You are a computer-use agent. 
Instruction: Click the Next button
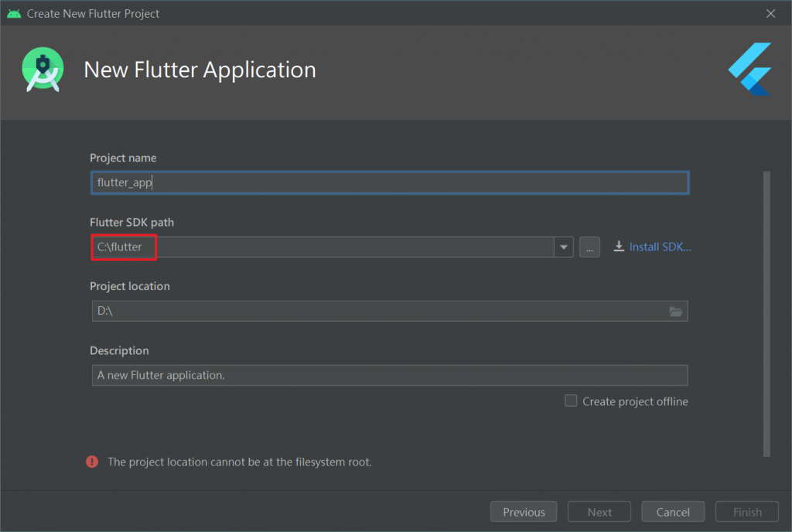599,512
